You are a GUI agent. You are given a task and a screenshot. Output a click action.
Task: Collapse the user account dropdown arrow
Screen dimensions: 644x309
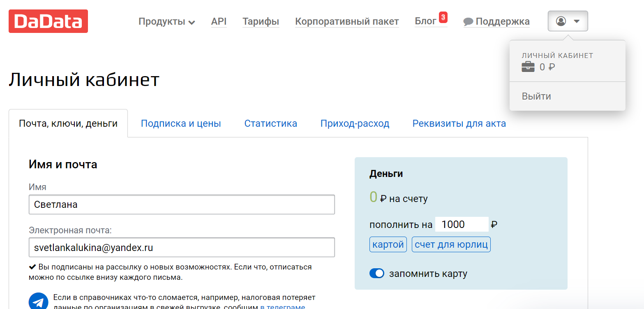point(577,21)
